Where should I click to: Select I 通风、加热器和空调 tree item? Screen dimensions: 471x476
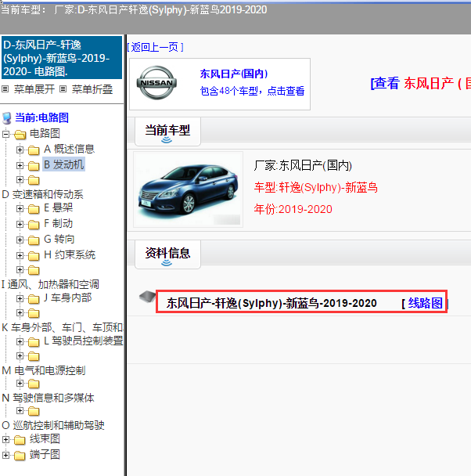pyautogui.click(x=50, y=284)
